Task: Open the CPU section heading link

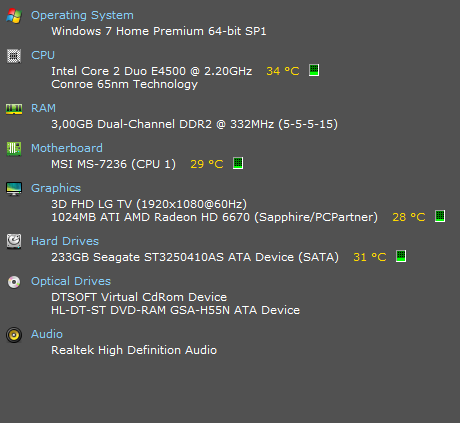Action: click(x=43, y=55)
